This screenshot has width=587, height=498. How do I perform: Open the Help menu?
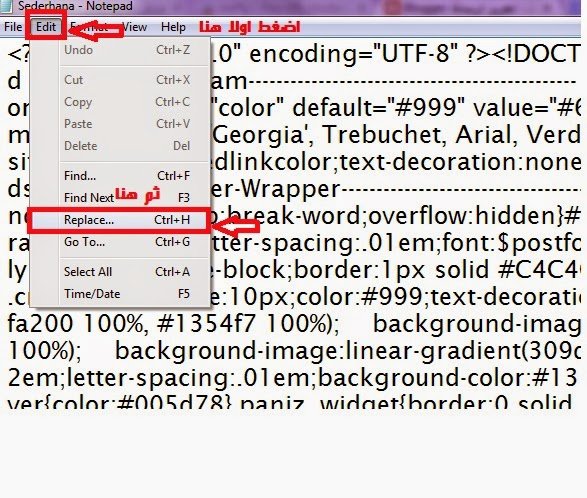click(173, 27)
